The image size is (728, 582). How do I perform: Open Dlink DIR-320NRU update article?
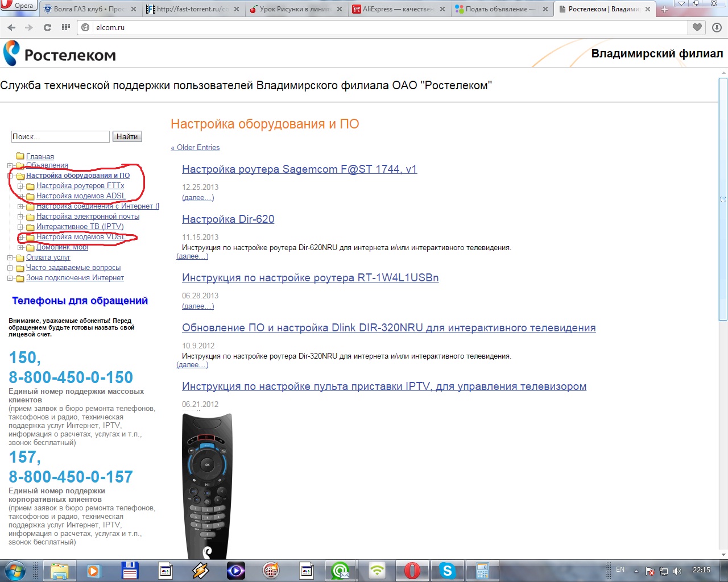(389, 328)
